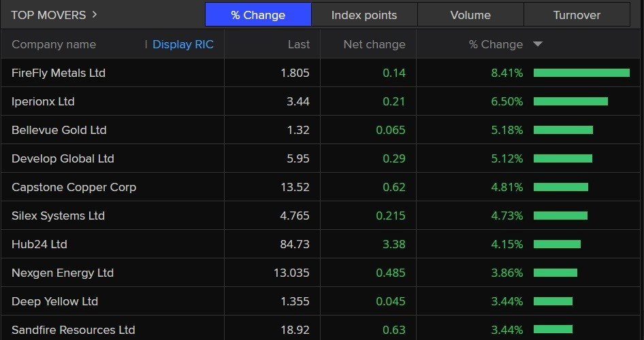Open Deep Yellow Ltd
Screen dimensions: 644x340
[x=54, y=301]
